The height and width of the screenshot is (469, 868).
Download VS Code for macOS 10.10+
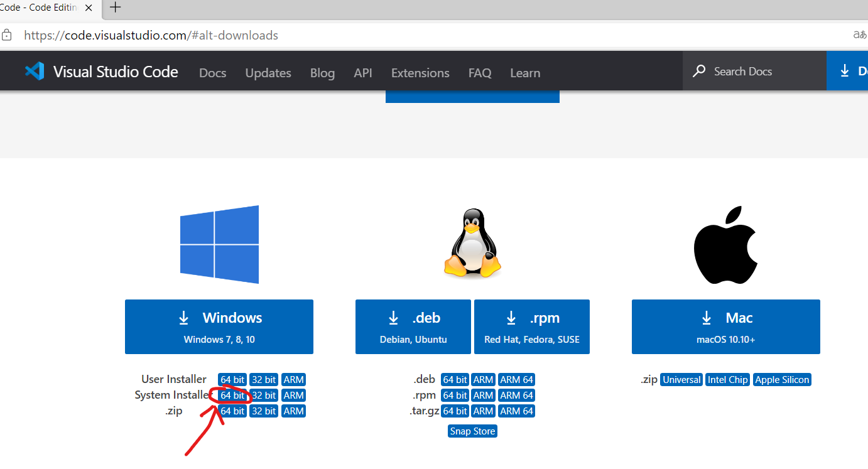(x=725, y=326)
